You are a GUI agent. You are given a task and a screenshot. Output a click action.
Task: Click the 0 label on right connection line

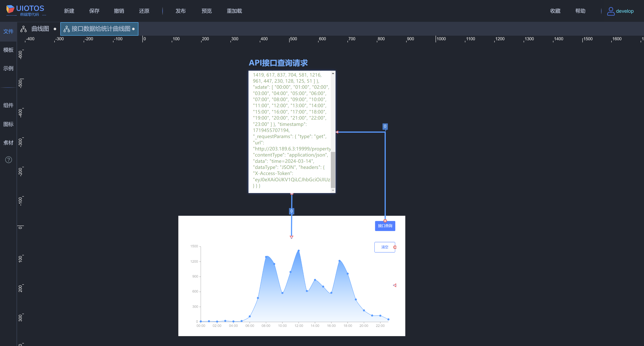tap(385, 126)
